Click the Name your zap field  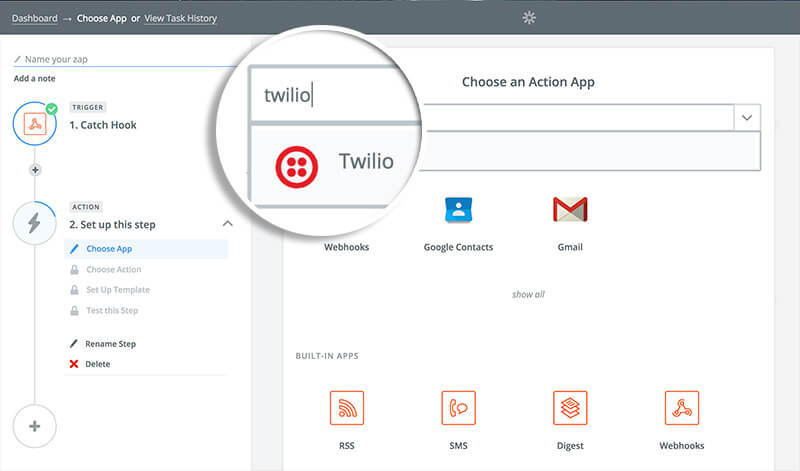[125, 59]
